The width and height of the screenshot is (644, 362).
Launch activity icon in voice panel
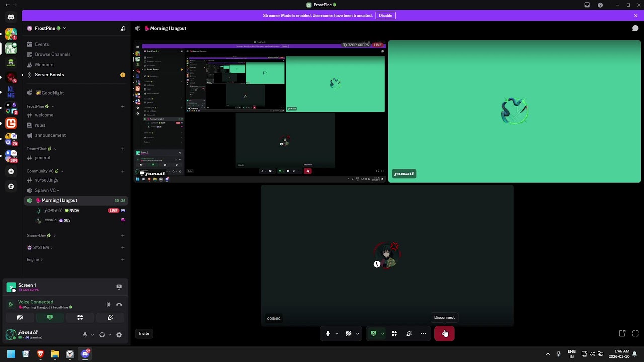click(80, 317)
